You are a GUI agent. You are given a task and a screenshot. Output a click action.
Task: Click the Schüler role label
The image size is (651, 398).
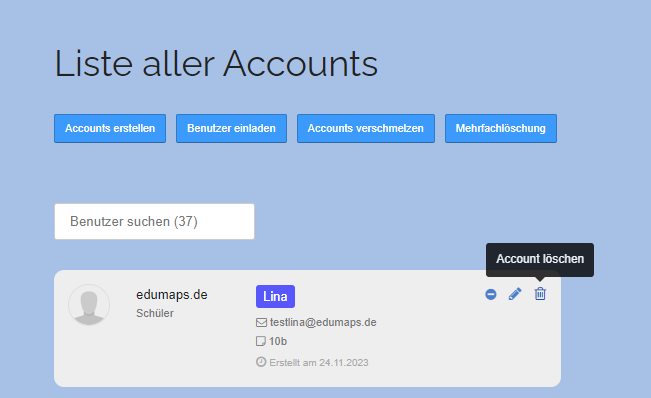click(x=155, y=313)
